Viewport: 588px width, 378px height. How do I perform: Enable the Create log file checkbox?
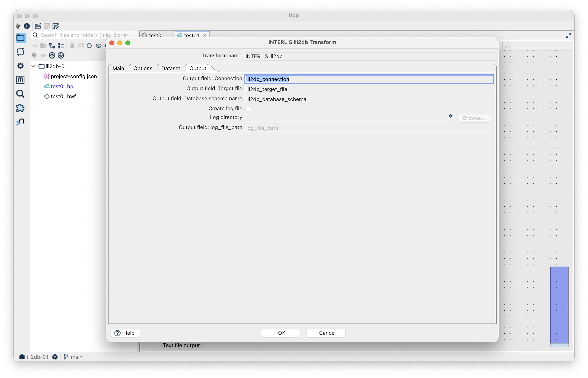248,108
